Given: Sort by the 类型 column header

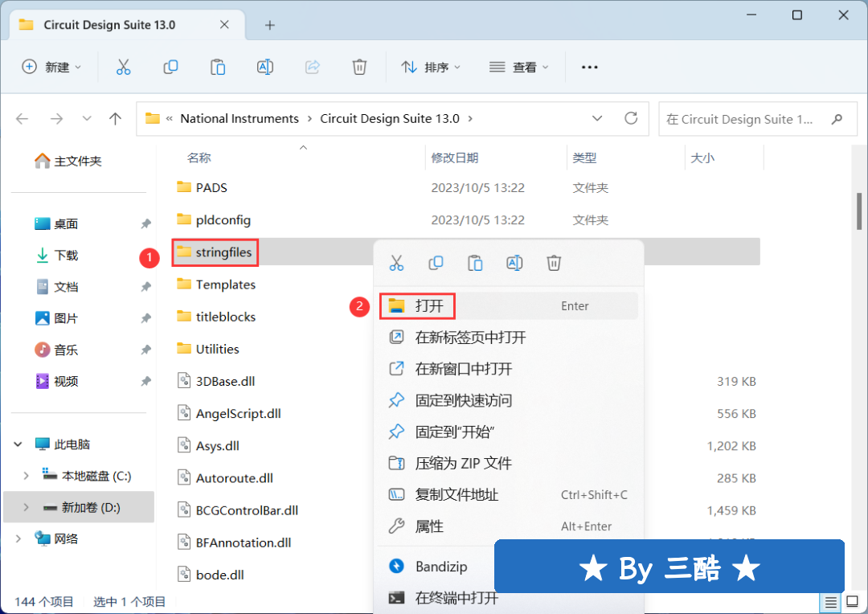Looking at the screenshot, I should click(584, 158).
